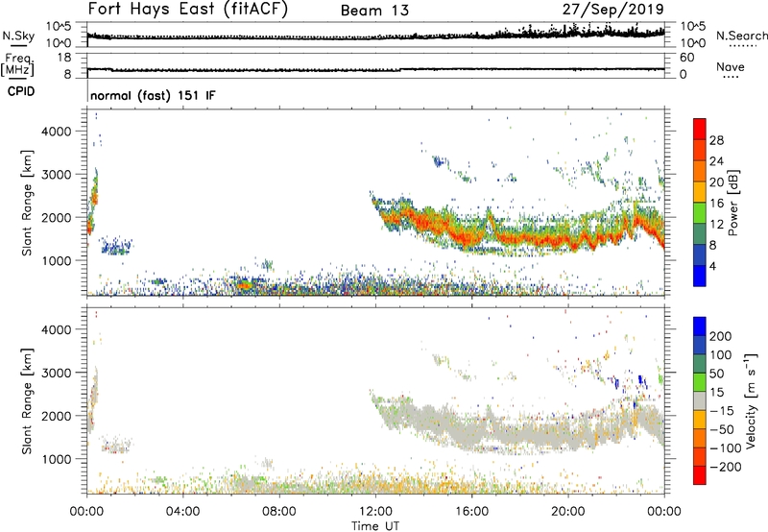
Task: Click the 'Time UT' axis title
Action: click(x=375, y=525)
